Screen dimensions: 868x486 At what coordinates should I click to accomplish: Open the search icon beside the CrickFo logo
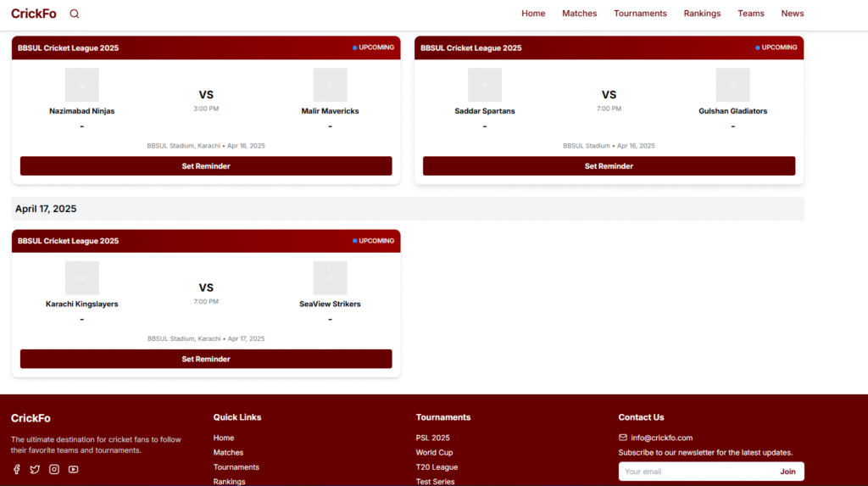(x=75, y=14)
